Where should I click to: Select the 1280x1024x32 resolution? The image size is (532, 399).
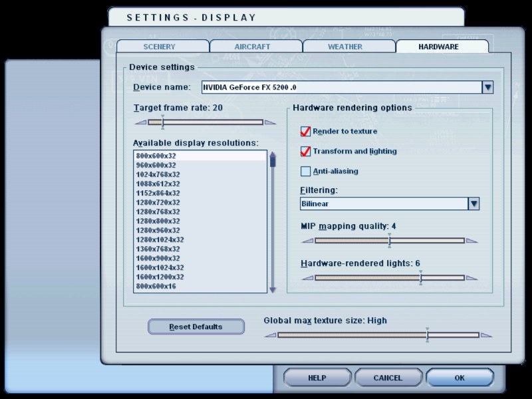pyautogui.click(x=160, y=239)
